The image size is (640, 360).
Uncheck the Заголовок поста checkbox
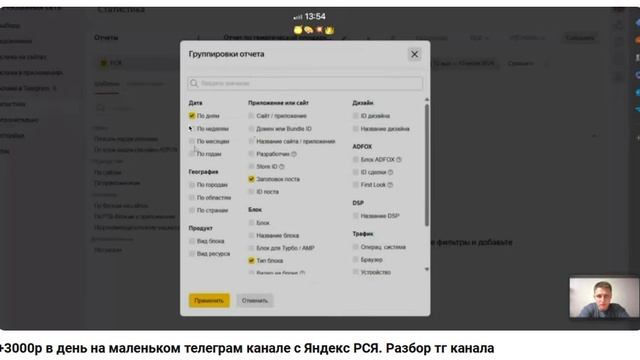click(251, 179)
